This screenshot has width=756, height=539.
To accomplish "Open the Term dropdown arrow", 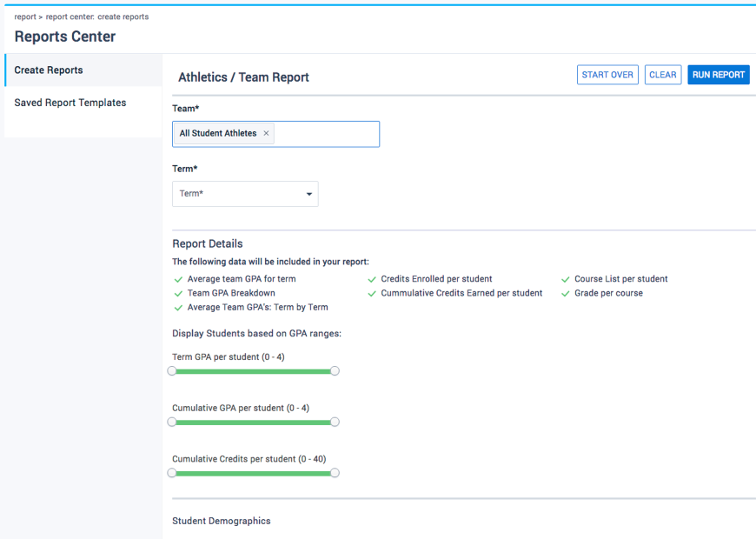I will coord(308,194).
